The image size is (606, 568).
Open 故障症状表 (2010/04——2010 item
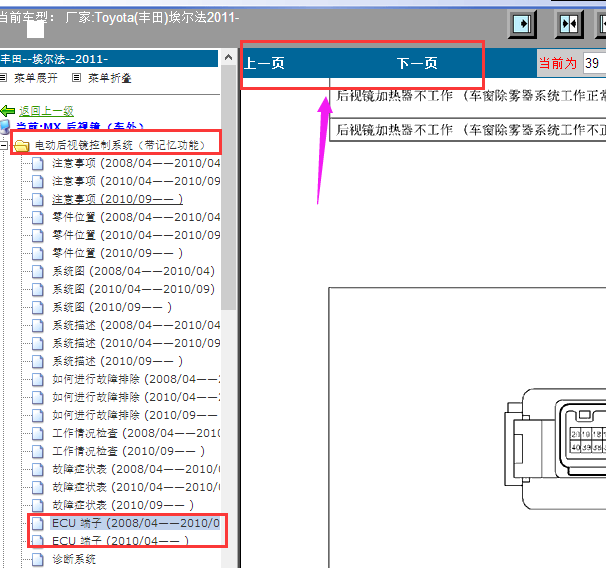pos(136,487)
